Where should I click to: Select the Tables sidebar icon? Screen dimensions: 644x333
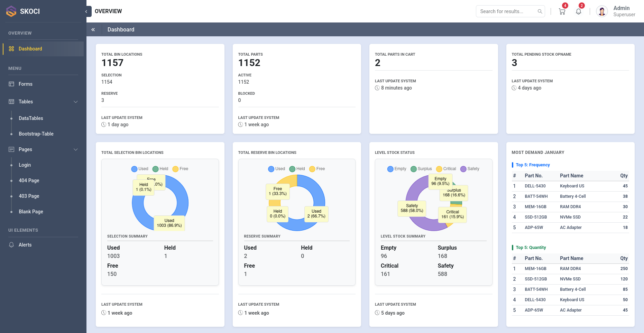click(11, 102)
